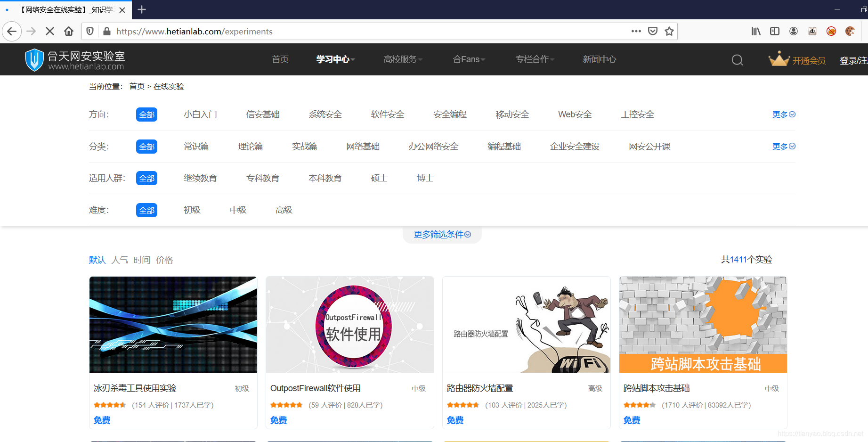
Task: Filter category by 实战篇
Action: [x=304, y=147]
